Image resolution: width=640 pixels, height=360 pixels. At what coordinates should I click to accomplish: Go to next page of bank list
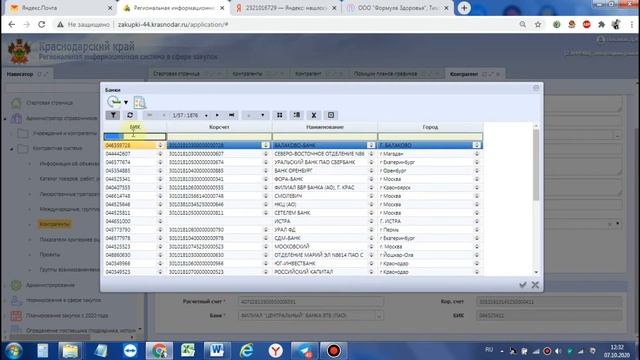(x=217, y=115)
